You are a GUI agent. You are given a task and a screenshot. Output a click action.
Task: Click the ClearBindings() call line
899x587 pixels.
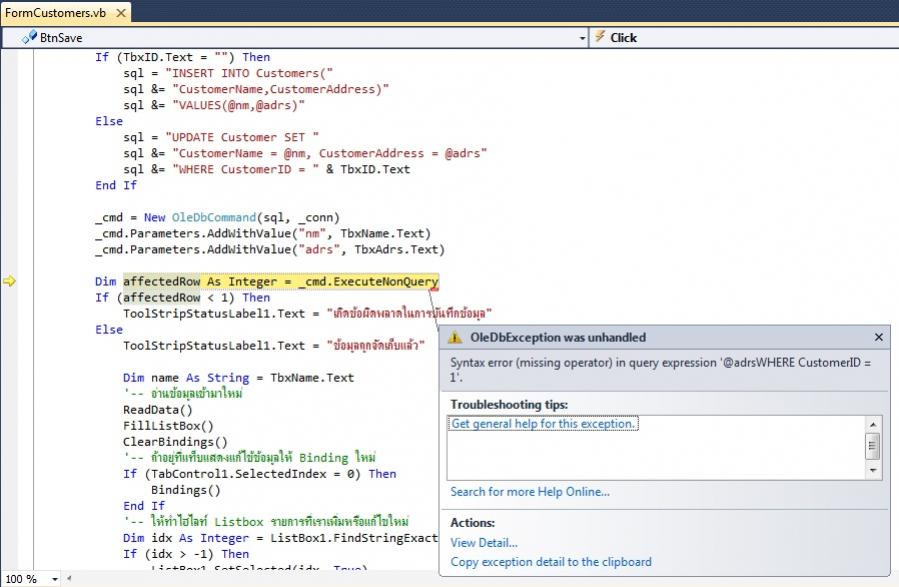(175, 442)
